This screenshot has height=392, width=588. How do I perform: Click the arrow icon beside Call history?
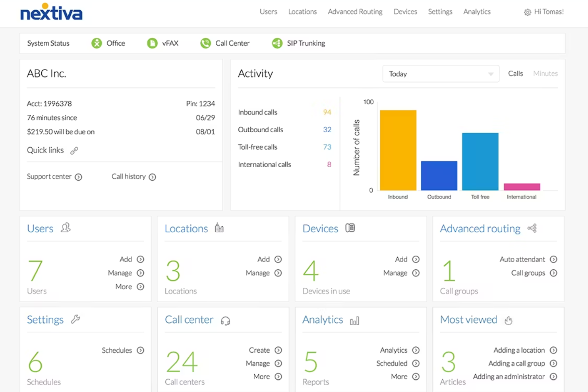[153, 177]
